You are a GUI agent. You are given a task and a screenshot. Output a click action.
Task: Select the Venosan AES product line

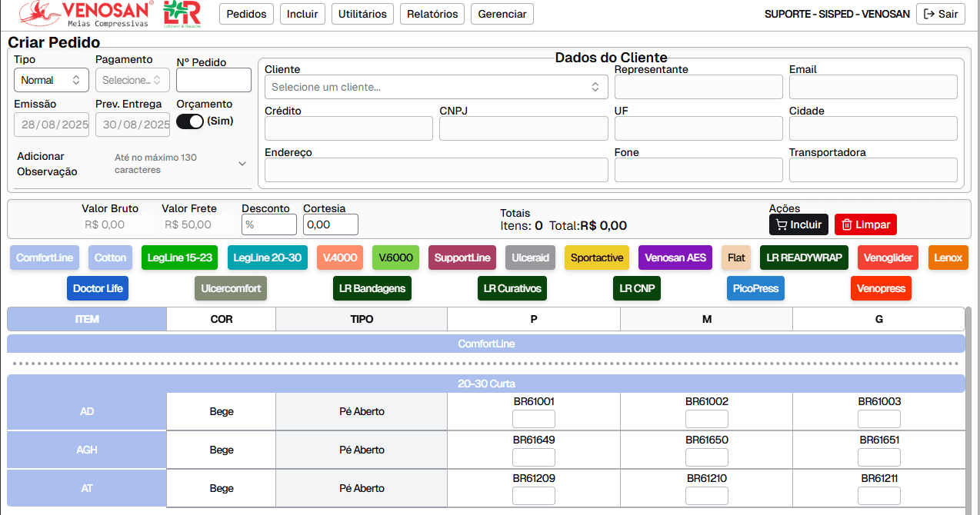pos(675,257)
